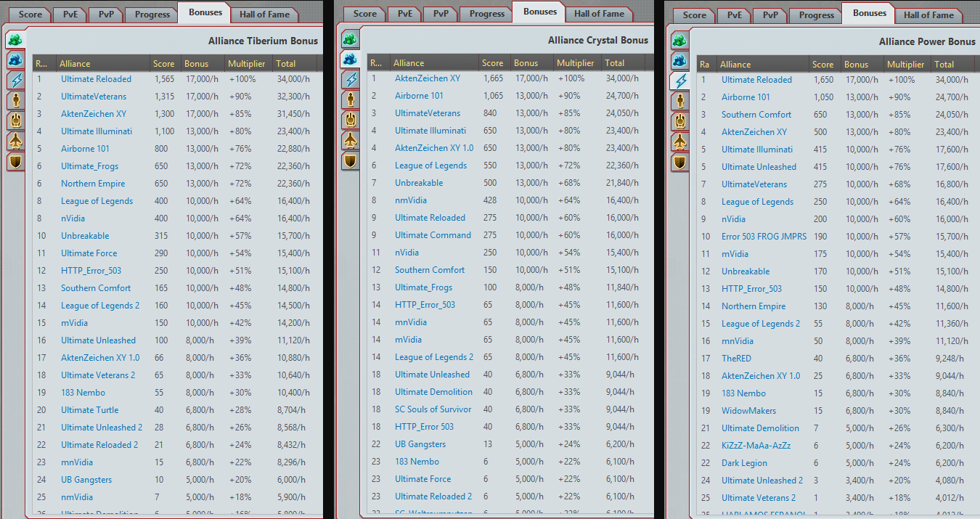
Task: Click the SC Souls of Survivor alliance
Action: click(x=433, y=409)
